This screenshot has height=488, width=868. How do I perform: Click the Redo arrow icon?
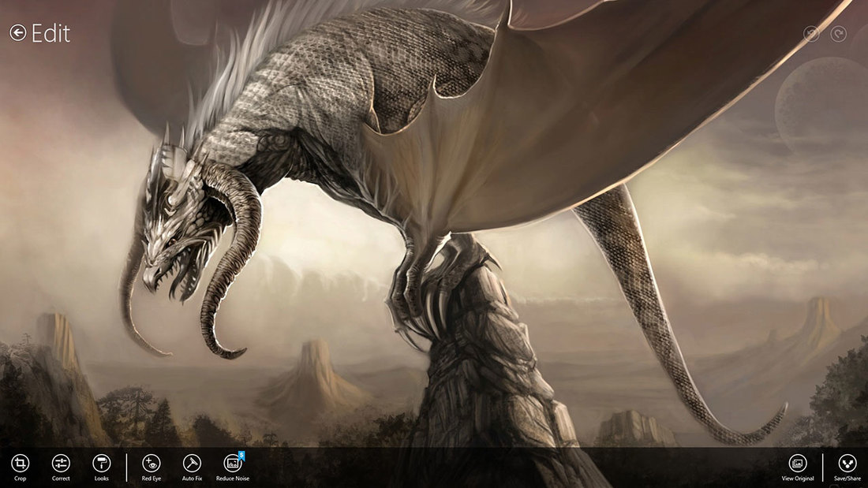pos(839,35)
